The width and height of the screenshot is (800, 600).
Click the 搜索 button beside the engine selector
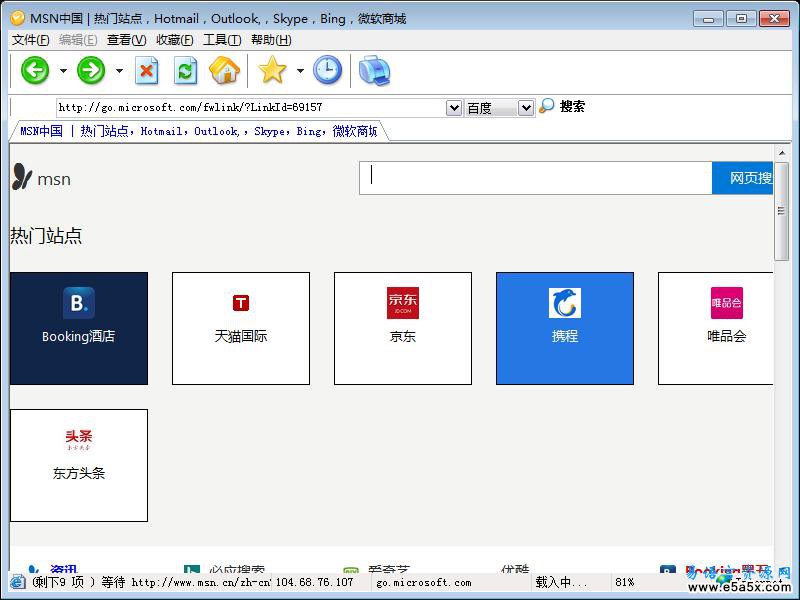[572, 106]
